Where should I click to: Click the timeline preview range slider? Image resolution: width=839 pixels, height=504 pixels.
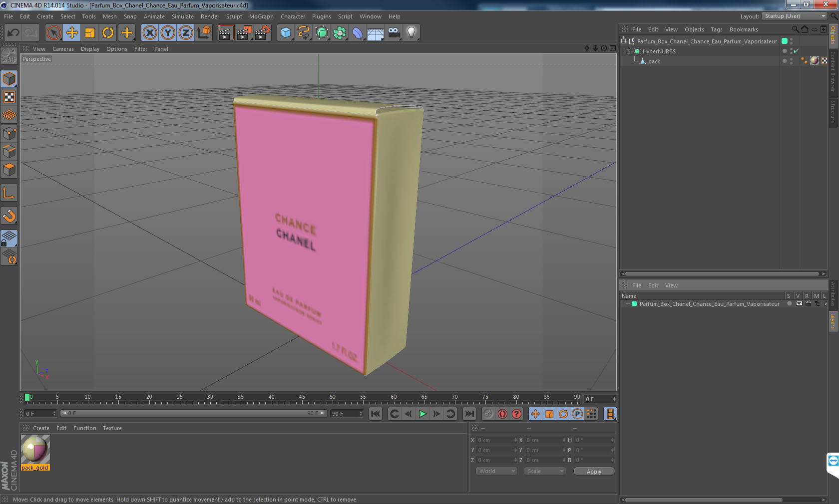tap(193, 413)
